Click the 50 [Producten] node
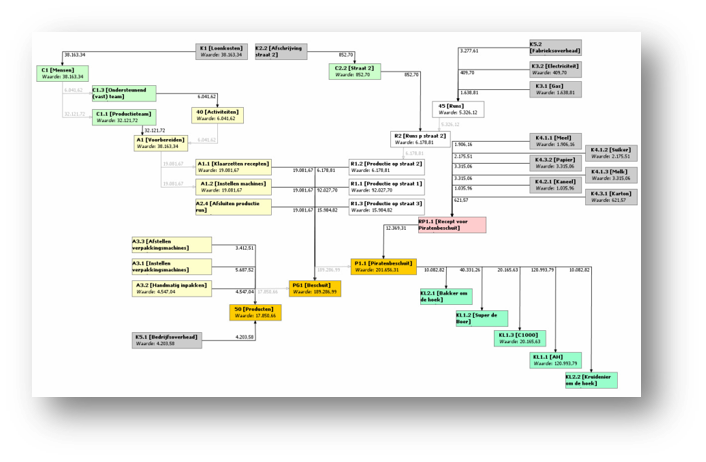 255,313
